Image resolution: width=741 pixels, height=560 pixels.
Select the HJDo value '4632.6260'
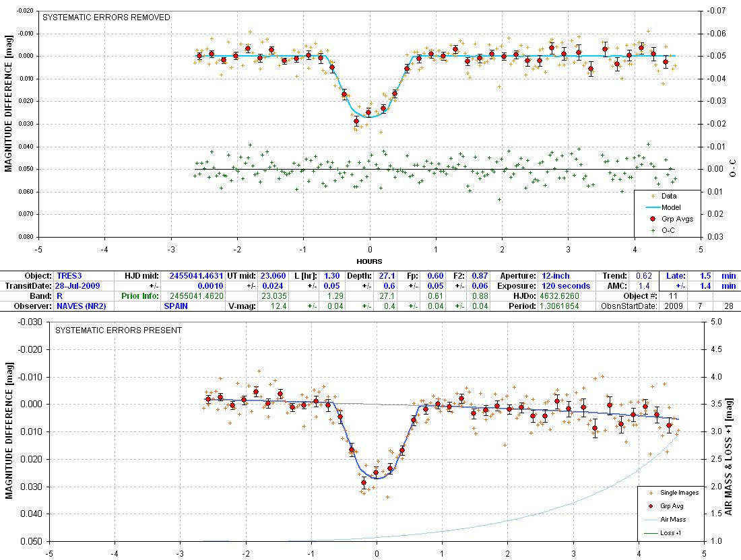click(559, 296)
